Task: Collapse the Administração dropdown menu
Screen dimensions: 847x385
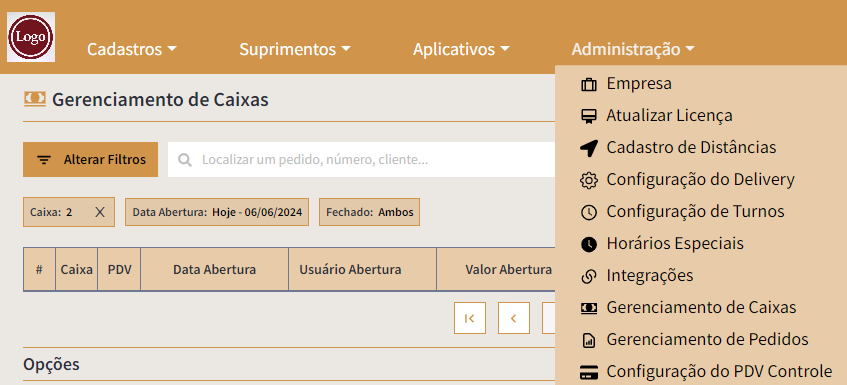Action: [x=633, y=49]
